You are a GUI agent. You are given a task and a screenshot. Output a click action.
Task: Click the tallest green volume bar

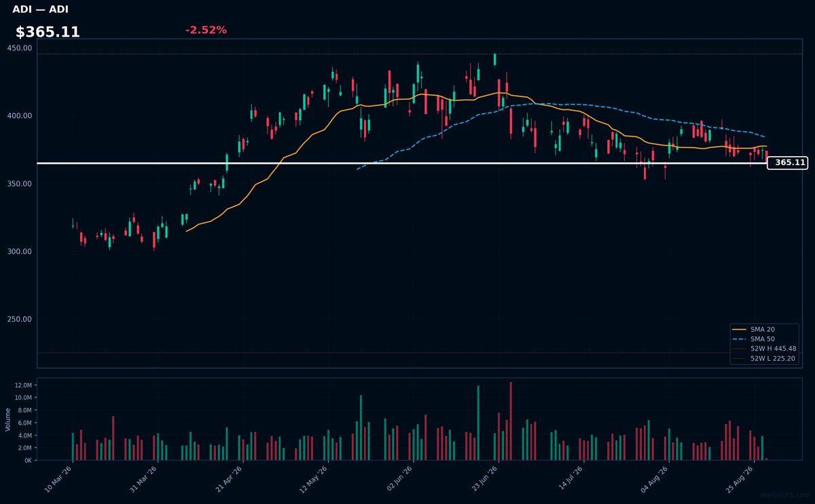[478, 423]
